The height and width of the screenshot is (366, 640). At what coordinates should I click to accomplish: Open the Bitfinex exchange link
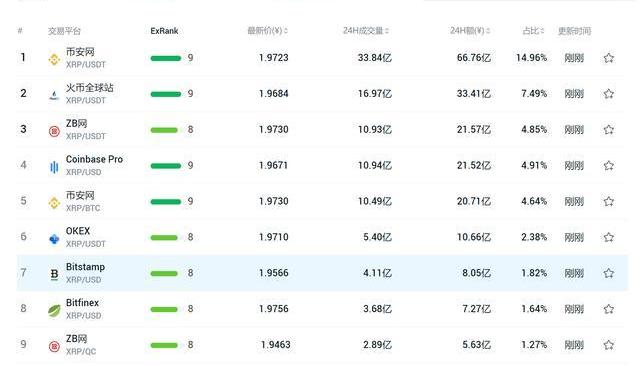coord(82,303)
